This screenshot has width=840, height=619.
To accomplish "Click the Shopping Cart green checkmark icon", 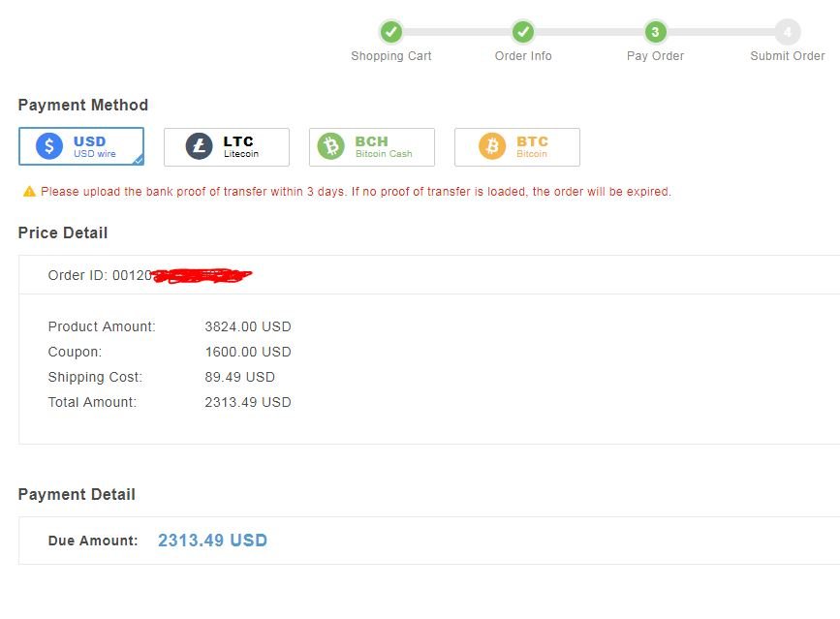I will point(391,32).
